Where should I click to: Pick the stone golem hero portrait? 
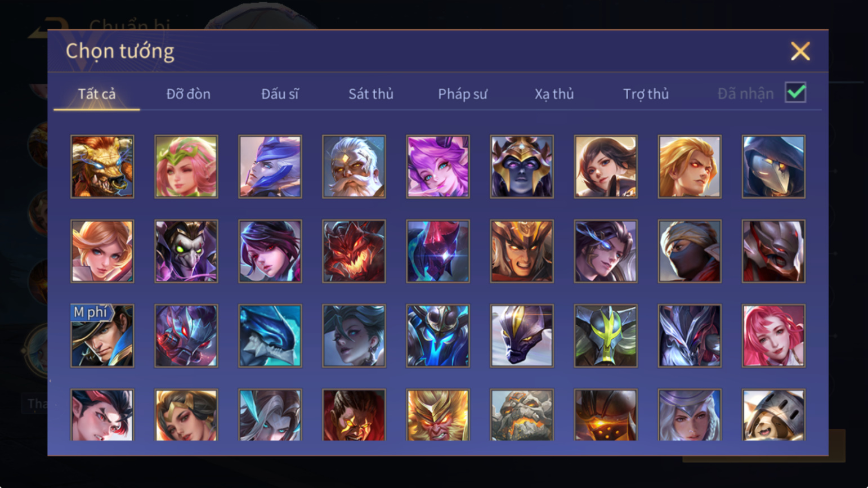click(x=522, y=415)
